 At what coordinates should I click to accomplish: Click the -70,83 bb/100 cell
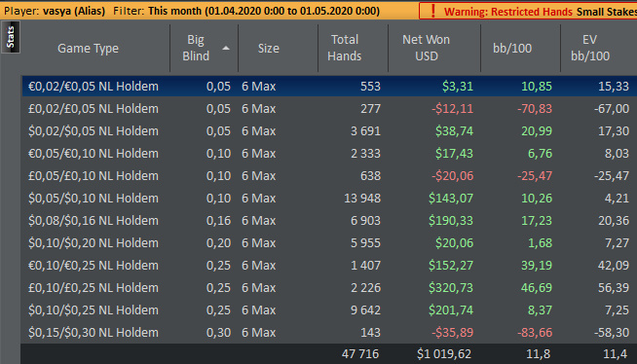point(535,108)
